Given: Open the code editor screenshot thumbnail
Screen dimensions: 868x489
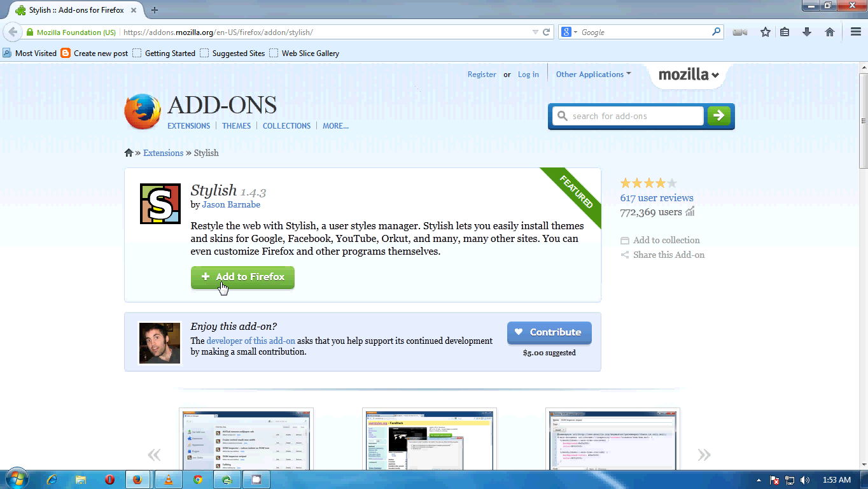Looking at the screenshot, I should point(613,439).
